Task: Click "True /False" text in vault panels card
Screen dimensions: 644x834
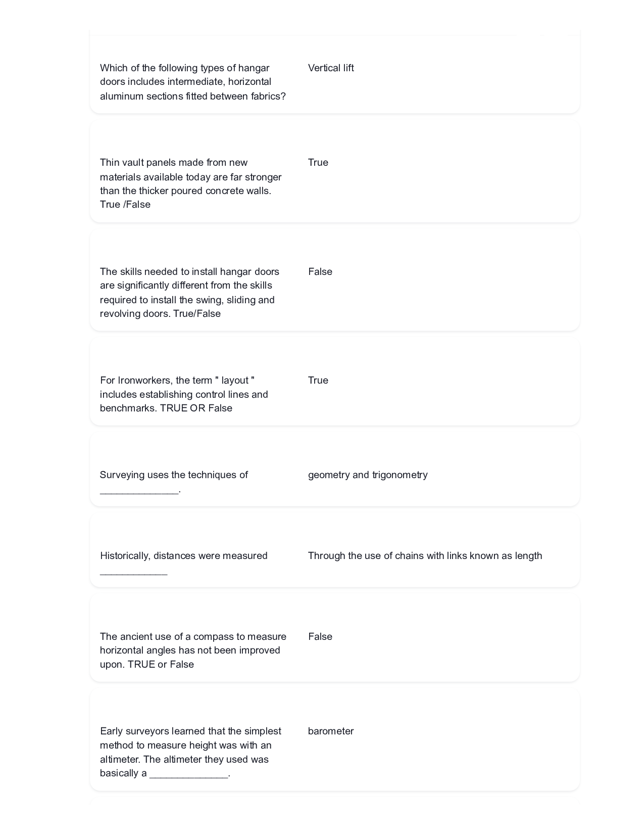Action: pos(125,204)
